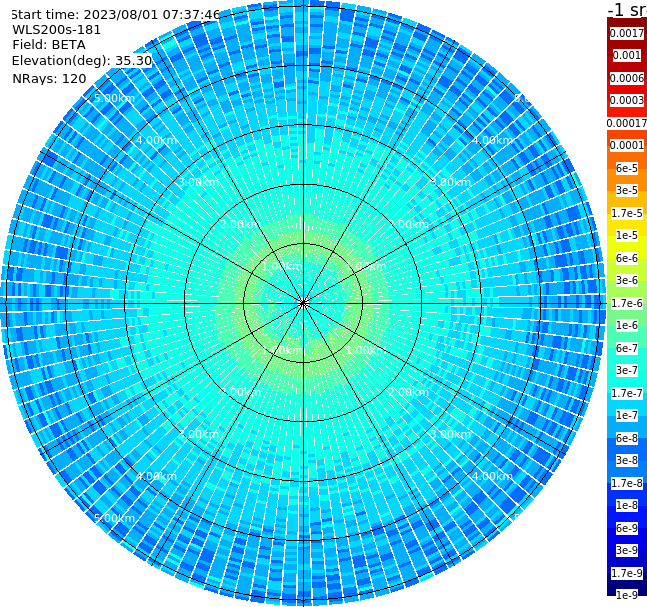The height and width of the screenshot is (607, 647).
Task: Select the 4.00km ring label in upper-right quadrant
Action: pyautogui.click(x=492, y=140)
